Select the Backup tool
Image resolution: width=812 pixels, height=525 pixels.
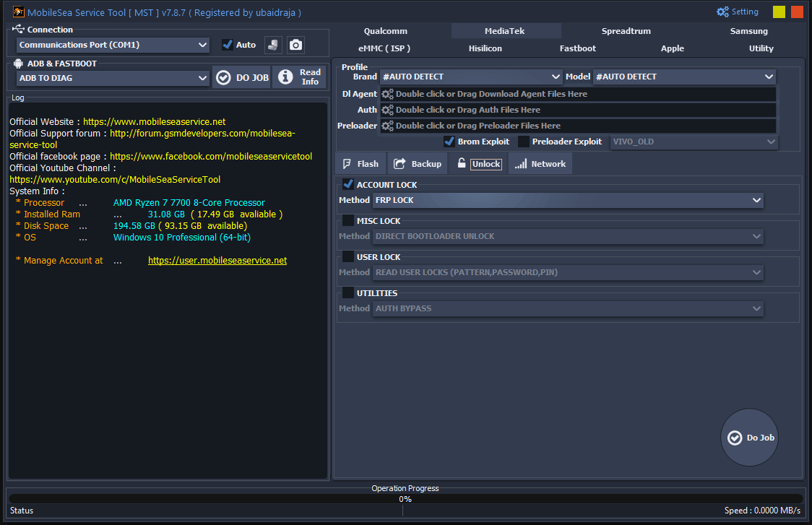tap(418, 162)
